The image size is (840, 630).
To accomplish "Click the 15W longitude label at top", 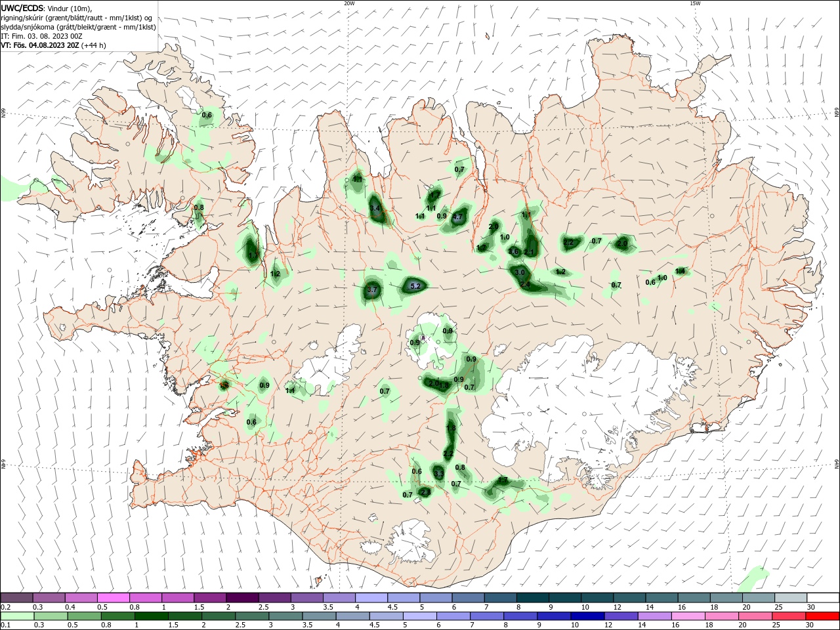I will pyautogui.click(x=696, y=3).
